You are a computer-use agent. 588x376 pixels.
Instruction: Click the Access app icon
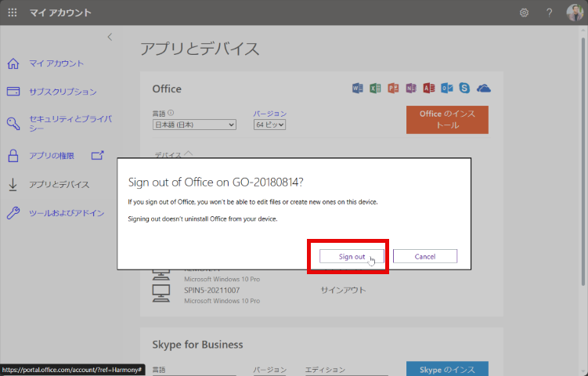coord(429,89)
